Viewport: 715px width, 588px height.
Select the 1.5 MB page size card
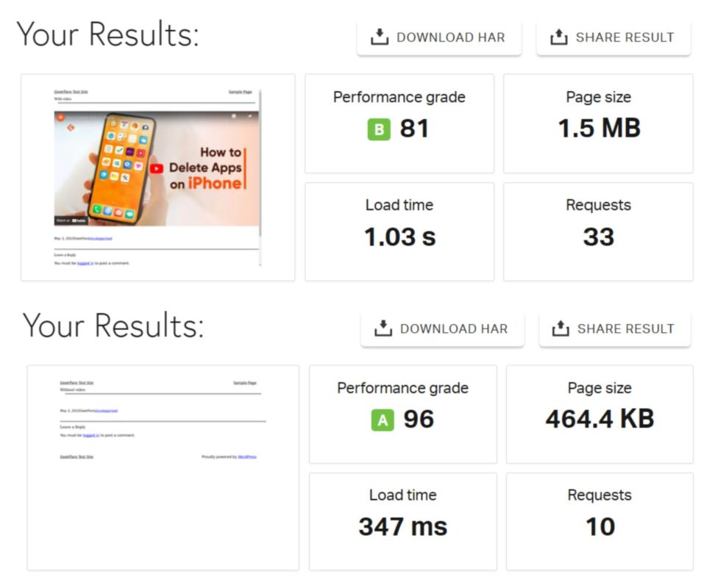tap(598, 123)
